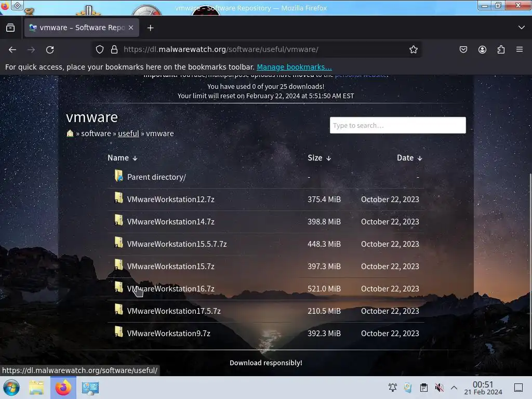This screenshot has height=399, width=532.
Task: Click the archive icon beside VMwareWorkstation9.7z
Action: (119, 332)
